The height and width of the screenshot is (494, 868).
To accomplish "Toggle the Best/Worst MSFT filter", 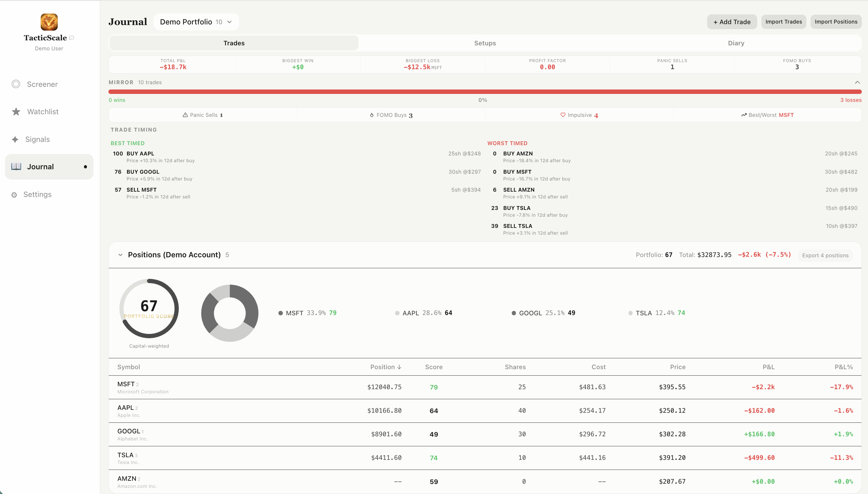I will 767,115.
